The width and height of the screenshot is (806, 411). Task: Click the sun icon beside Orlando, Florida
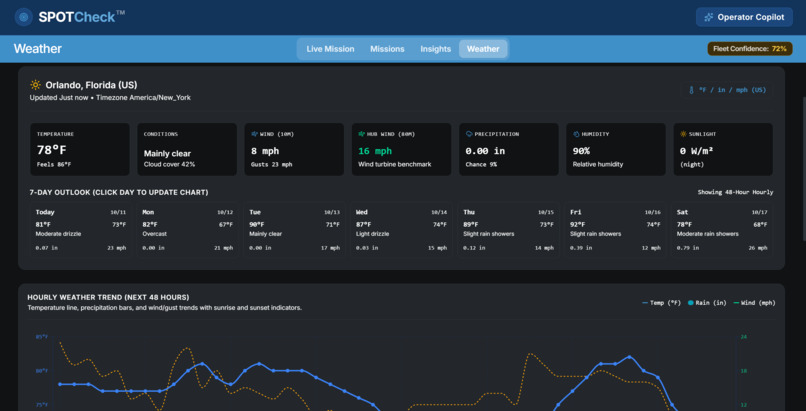(x=35, y=85)
